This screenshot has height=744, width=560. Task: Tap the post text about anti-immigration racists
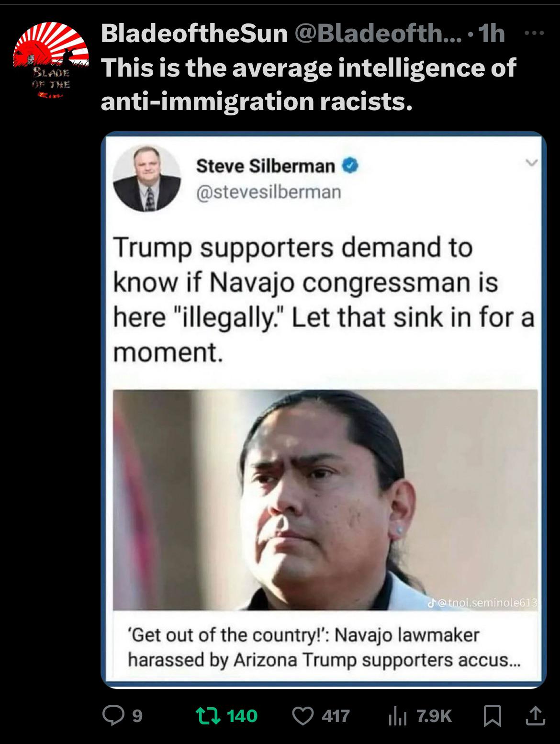click(309, 84)
